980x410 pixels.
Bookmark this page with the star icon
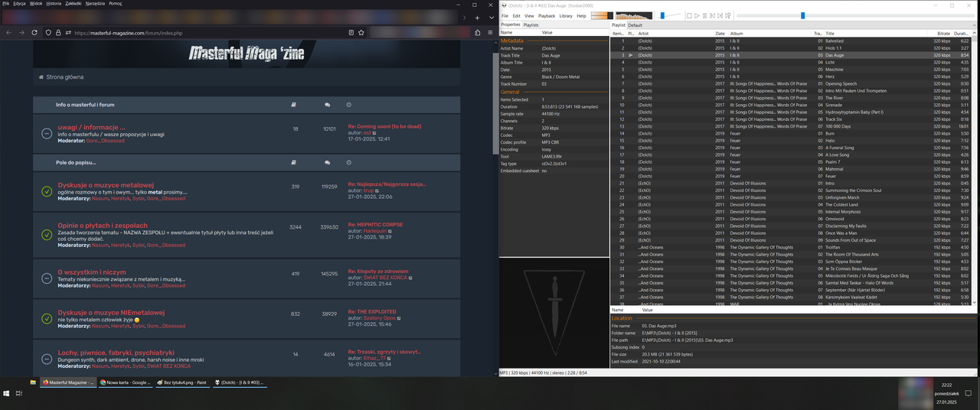362,33
